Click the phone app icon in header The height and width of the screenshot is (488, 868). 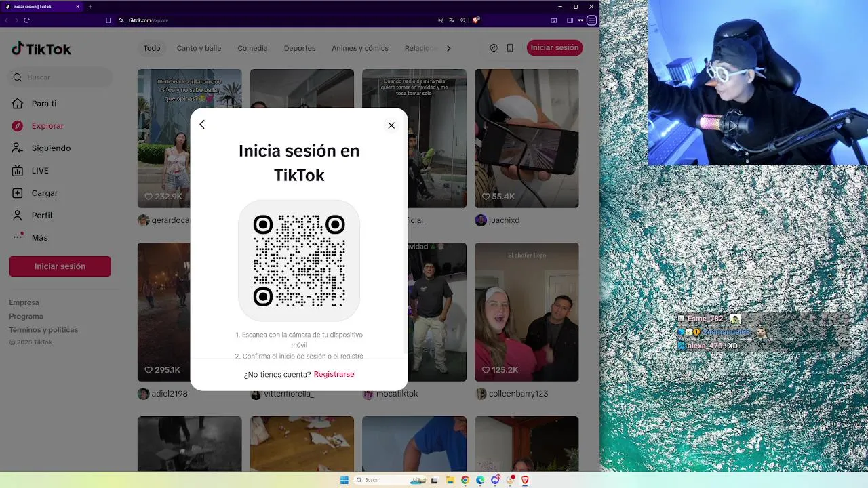pyautogui.click(x=510, y=48)
